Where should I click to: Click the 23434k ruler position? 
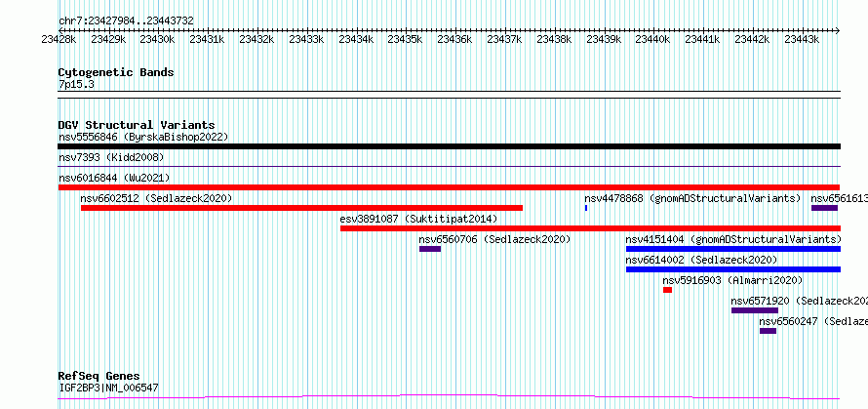click(356, 39)
